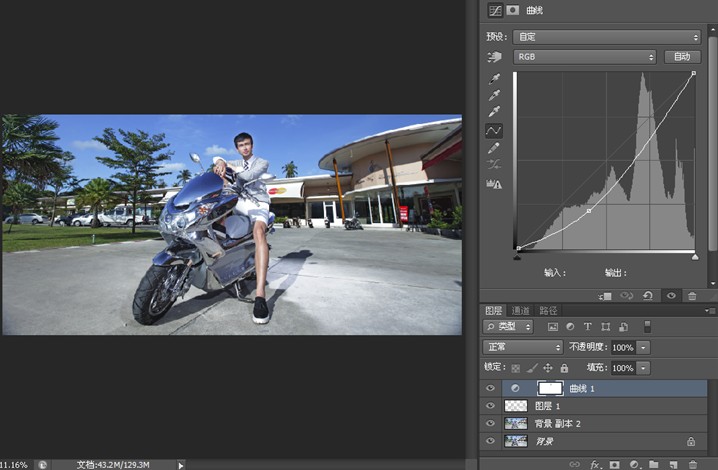Click the 自动 auto button

coord(682,56)
